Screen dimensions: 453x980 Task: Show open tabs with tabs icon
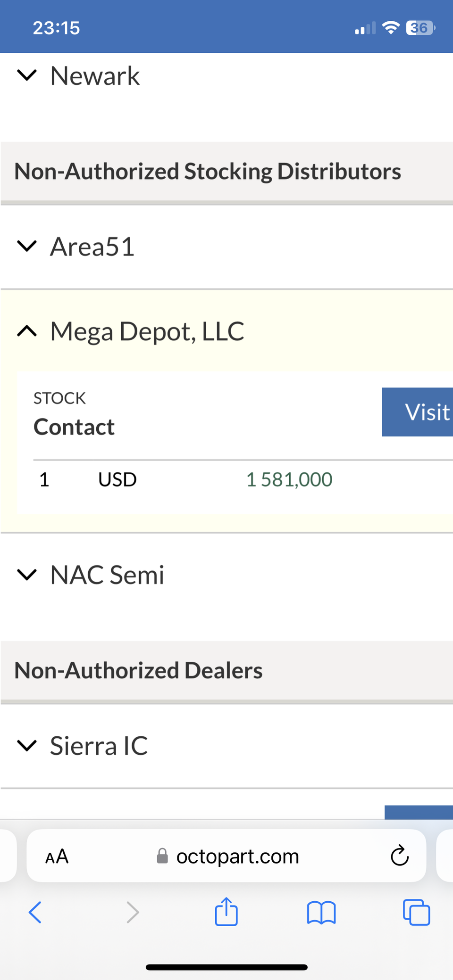(x=416, y=912)
